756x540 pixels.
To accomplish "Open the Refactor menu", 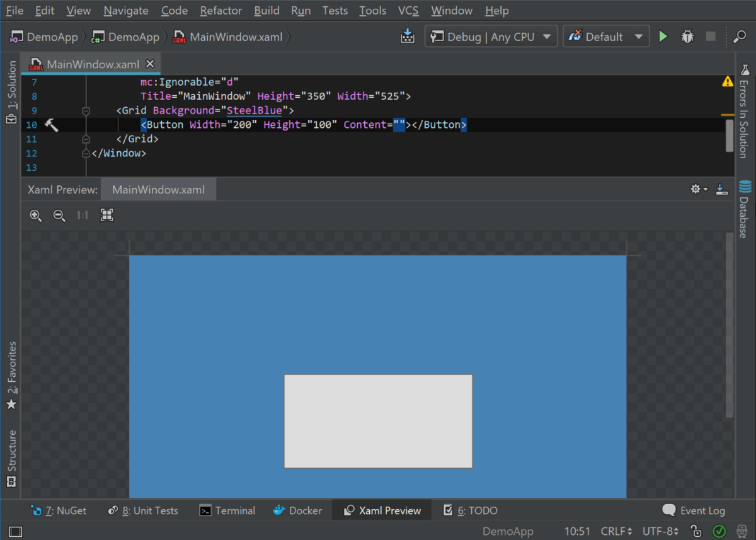I will (x=220, y=10).
